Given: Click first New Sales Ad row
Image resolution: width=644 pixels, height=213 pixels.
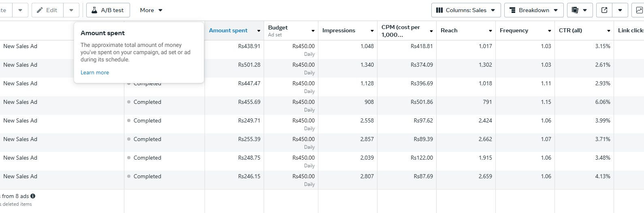Looking at the screenshot, I should click(x=20, y=46).
